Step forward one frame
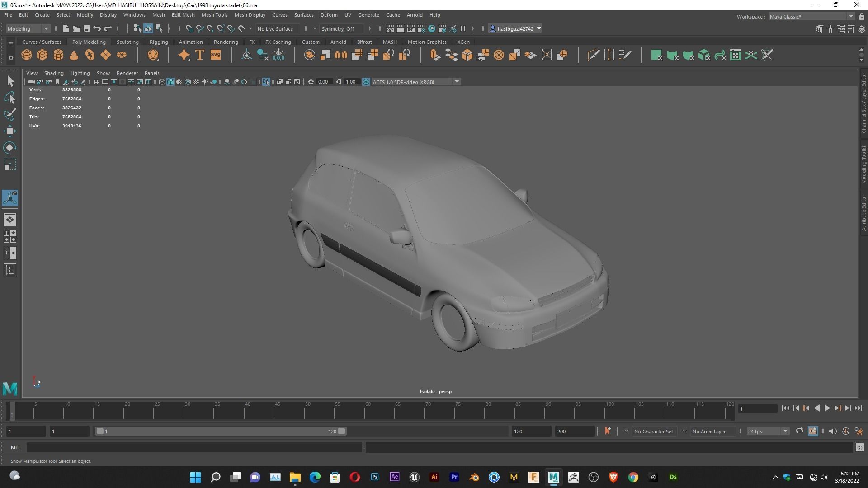This screenshot has height=488, width=868. [x=848, y=408]
